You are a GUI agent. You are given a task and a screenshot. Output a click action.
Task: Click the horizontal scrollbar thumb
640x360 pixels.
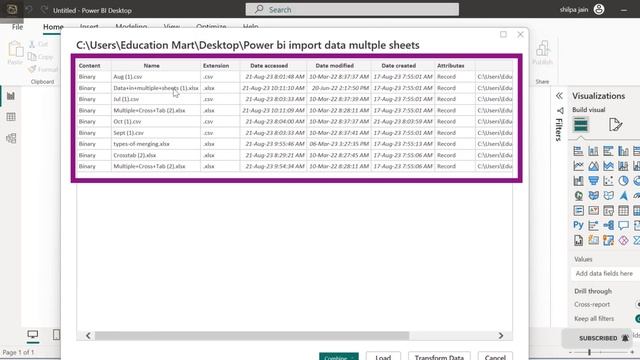[252, 336]
